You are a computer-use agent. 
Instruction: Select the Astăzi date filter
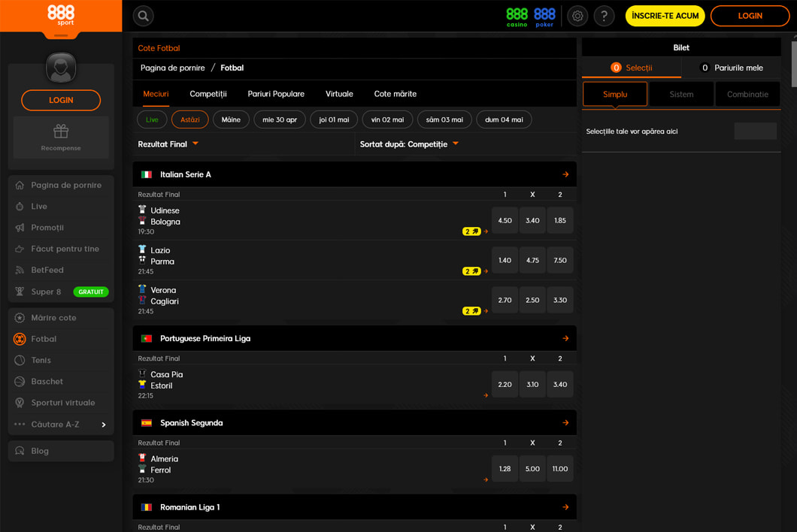tap(190, 119)
